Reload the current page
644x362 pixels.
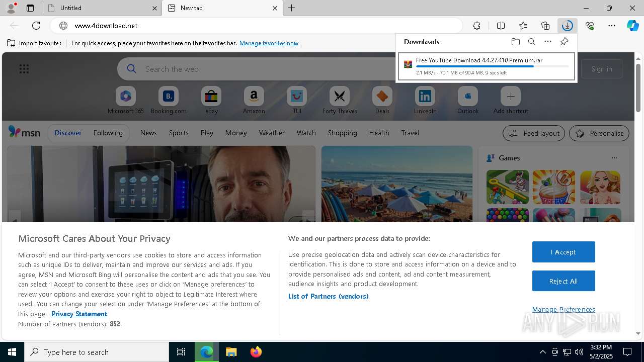[x=36, y=26]
